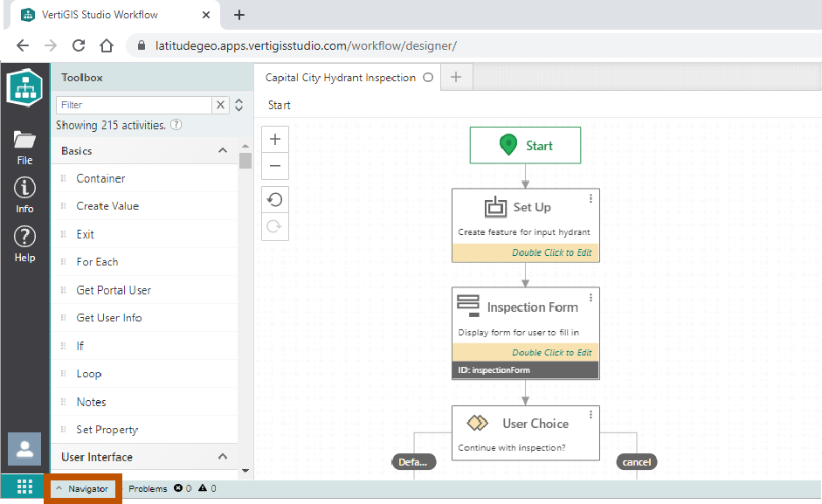
Task: Select the Get Portal User activity
Action: [114, 290]
